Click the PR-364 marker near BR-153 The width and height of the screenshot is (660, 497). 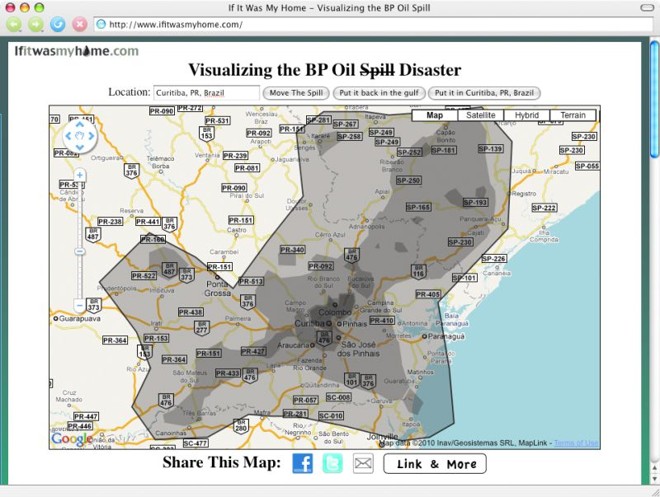pos(174,359)
